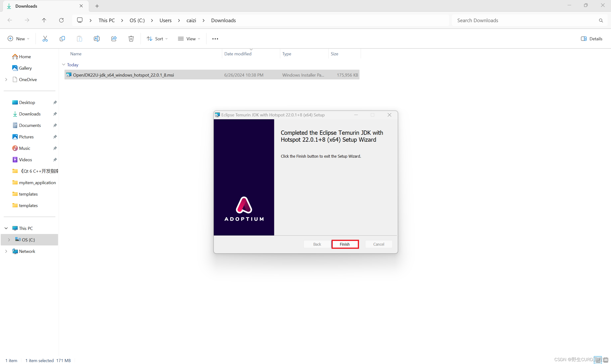Click the Copy icon in File Explorer toolbar
The image size is (611, 364).
click(62, 39)
